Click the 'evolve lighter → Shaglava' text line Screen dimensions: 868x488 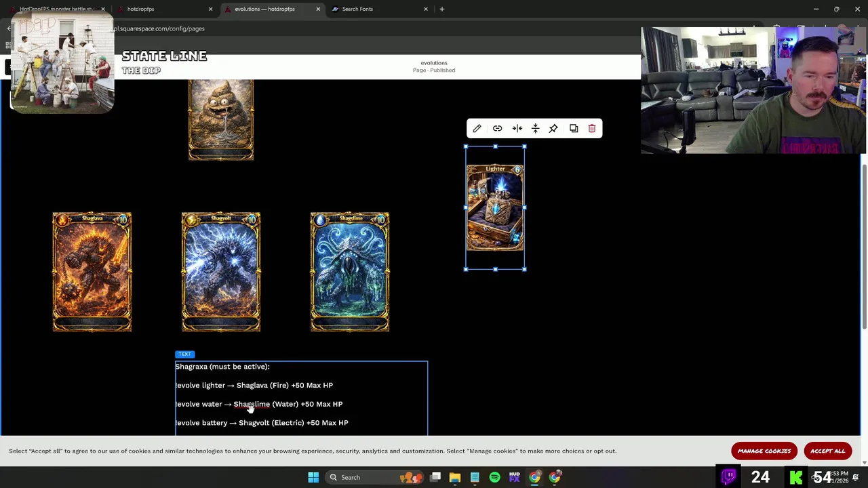pyautogui.click(x=254, y=385)
